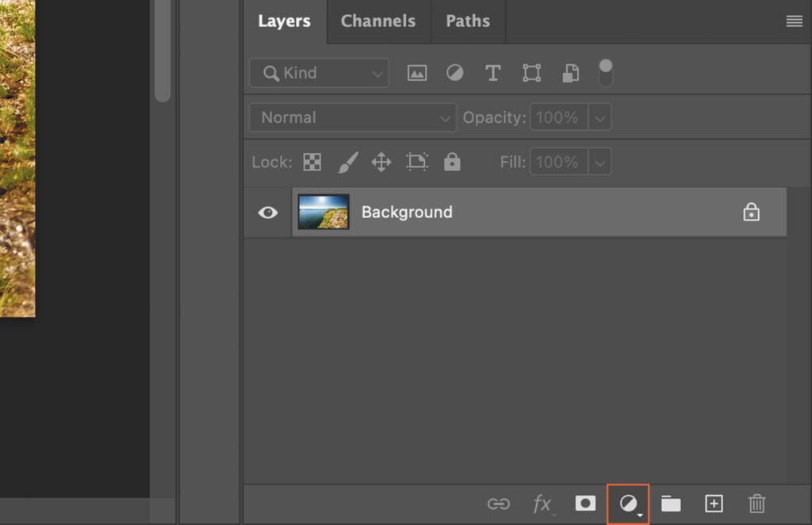
Task: Open the blend mode dropdown
Action: 352,117
